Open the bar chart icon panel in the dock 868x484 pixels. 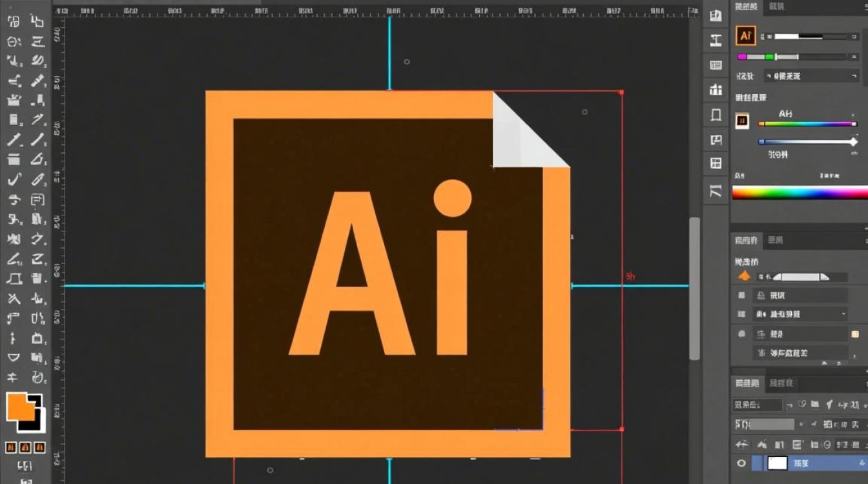[x=716, y=90]
